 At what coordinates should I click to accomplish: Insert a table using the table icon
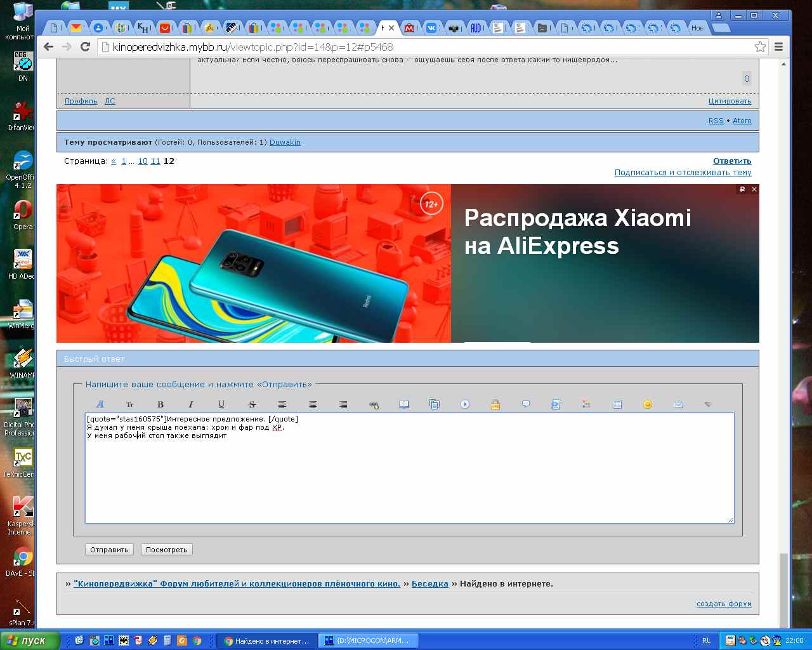tap(617, 404)
